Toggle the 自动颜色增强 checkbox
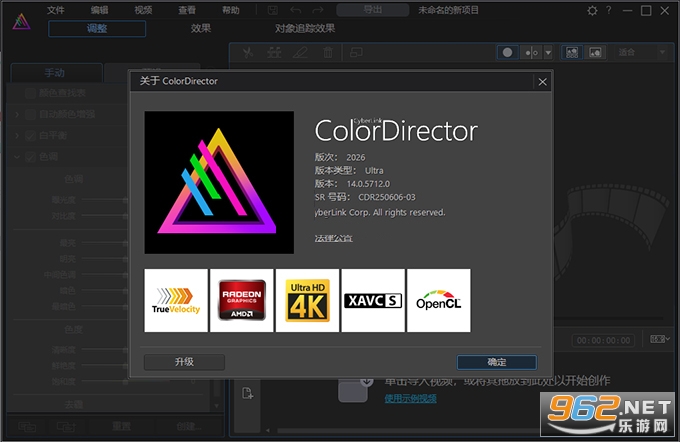This screenshot has height=442, width=680. (30, 115)
